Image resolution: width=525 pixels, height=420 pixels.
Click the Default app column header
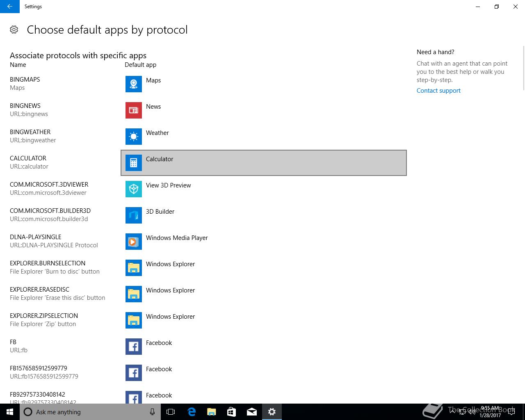[x=140, y=65]
